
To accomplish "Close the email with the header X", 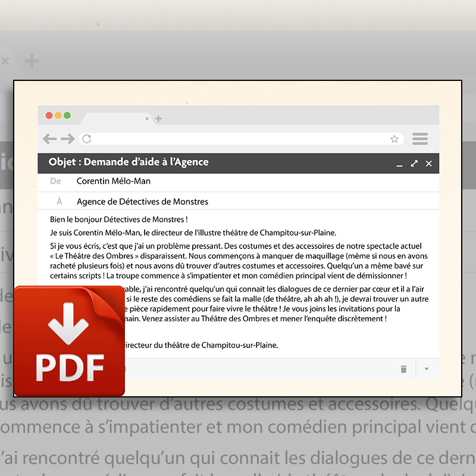I will pos(428,164).
